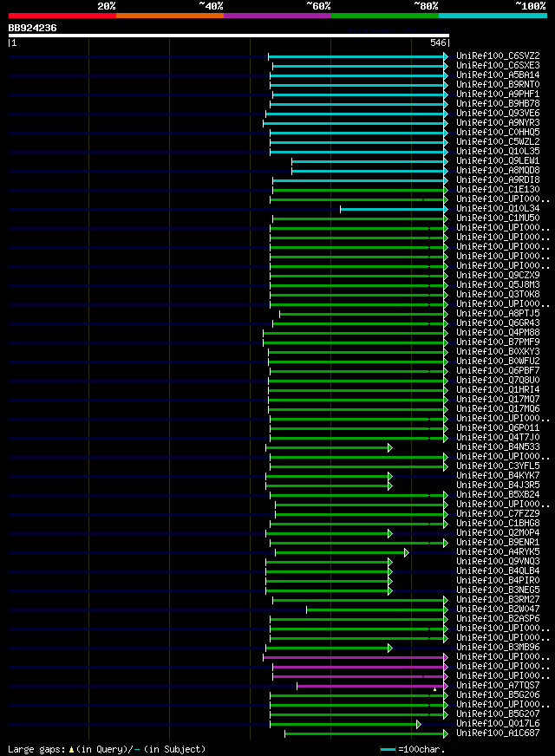Click the =100char scale legend
Viewport: 555px width, 756px height.
coord(413,749)
